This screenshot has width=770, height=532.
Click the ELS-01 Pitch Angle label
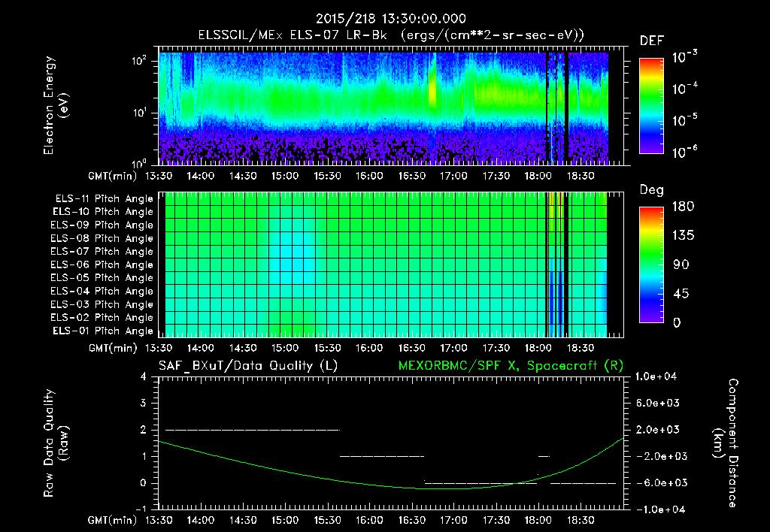click(103, 331)
